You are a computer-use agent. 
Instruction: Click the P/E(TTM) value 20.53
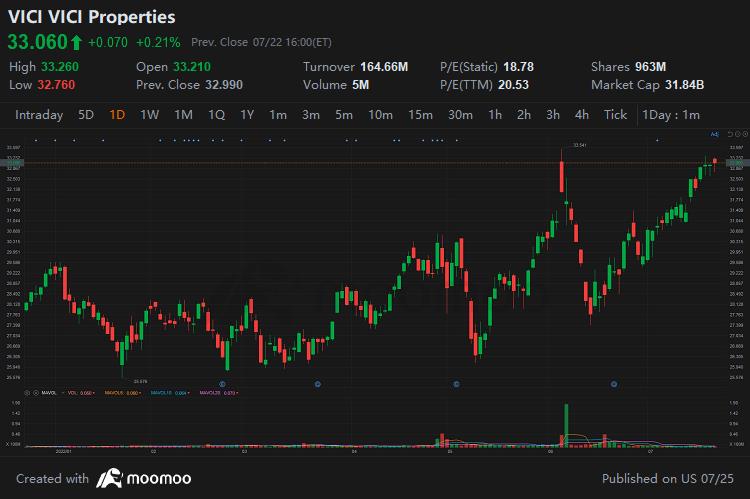pos(514,85)
